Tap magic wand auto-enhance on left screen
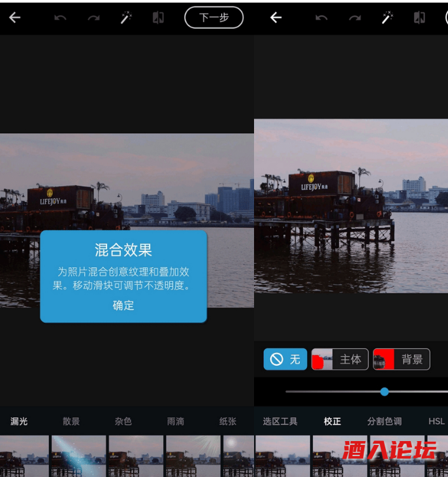 click(126, 18)
